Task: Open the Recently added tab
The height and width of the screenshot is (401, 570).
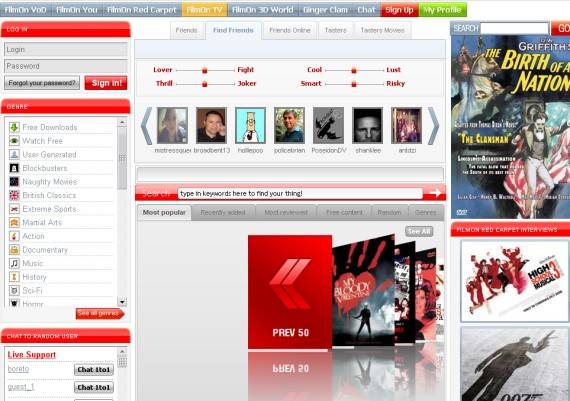Action: point(223,213)
